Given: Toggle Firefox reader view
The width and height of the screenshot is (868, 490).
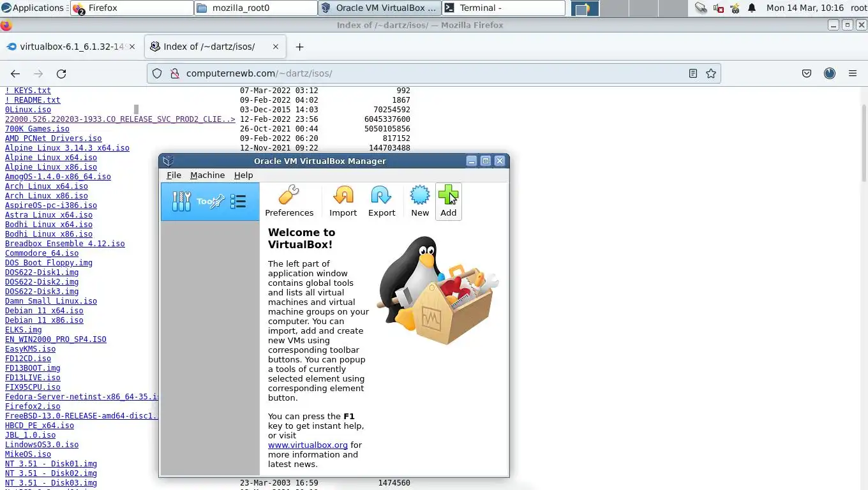Looking at the screenshot, I should click(x=693, y=73).
